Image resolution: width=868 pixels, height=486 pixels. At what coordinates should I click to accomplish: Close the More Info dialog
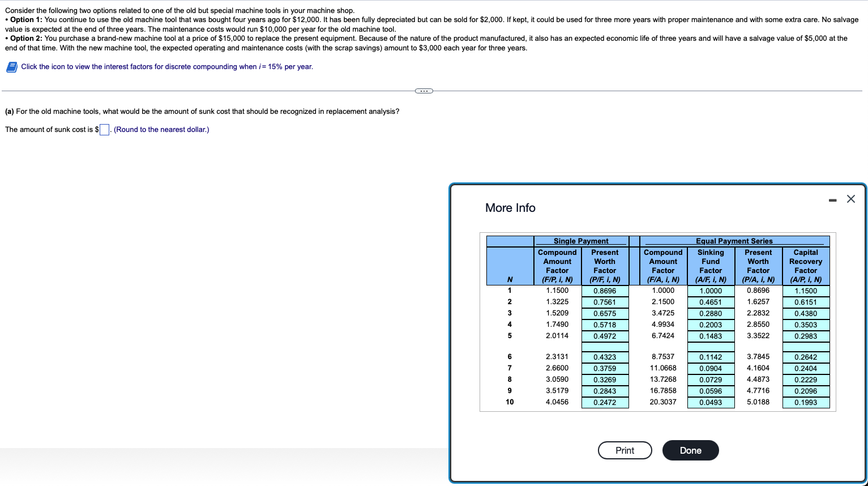click(x=851, y=199)
